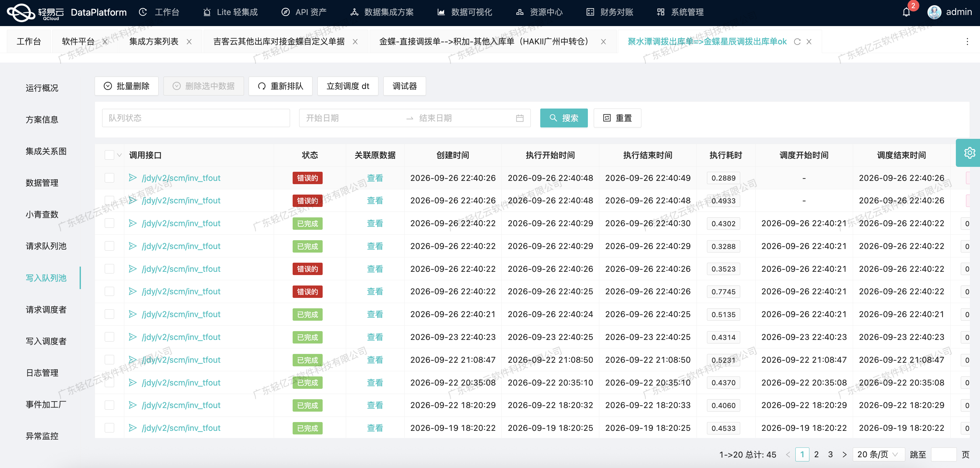Open table settings gear panel
The height and width of the screenshot is (468, 980).
point(969,153)
